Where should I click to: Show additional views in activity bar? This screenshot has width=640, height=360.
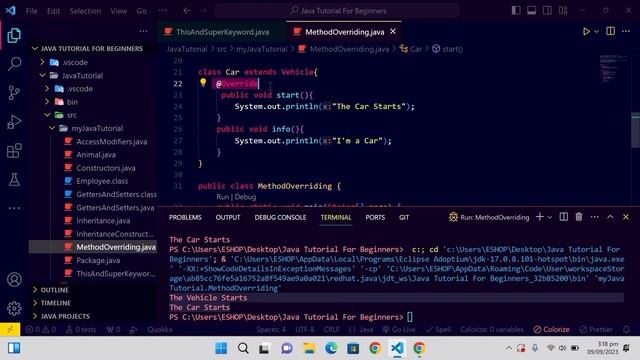(x=14, y=208)
